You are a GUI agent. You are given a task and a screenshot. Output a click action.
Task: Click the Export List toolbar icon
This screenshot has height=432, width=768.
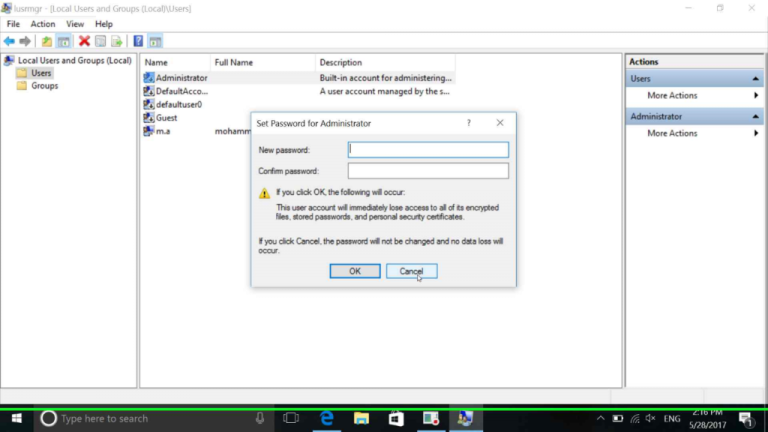[x=117, y=41]
